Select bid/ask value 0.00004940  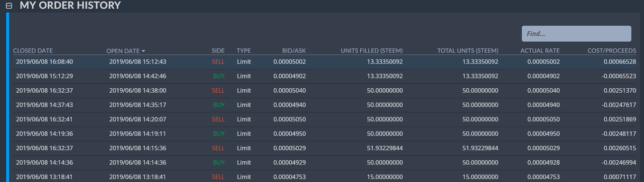[290, 105]
